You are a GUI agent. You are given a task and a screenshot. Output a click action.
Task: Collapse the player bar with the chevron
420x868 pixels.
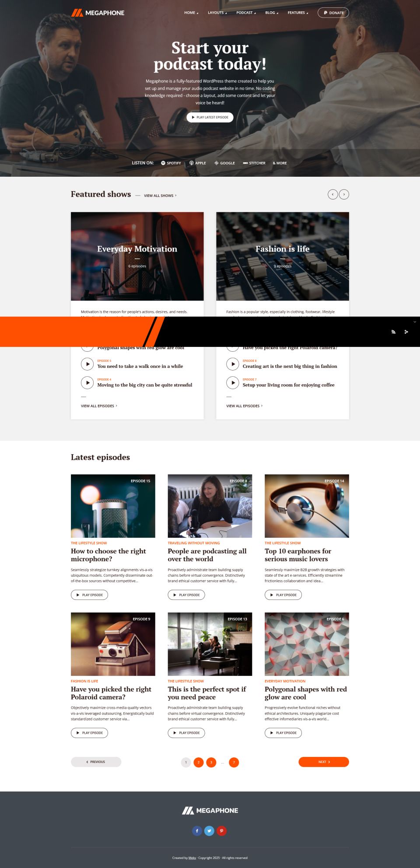tap(415, 322)
